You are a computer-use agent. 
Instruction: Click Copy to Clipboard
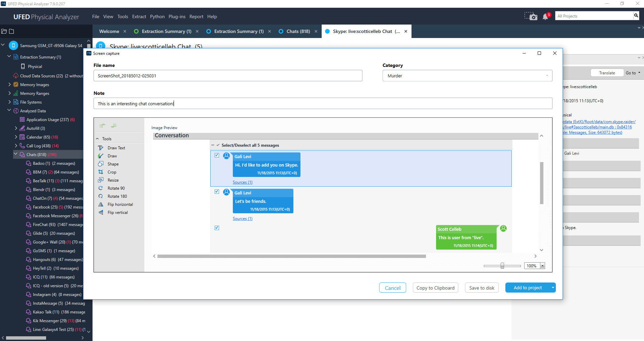435,288
